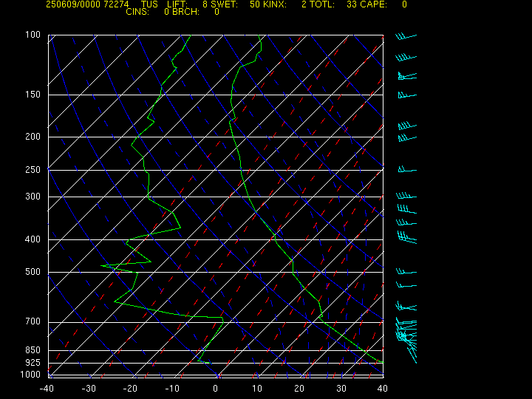532x399 pixels.
Task: Click the -30 temperature axis label
Action: 89,389
